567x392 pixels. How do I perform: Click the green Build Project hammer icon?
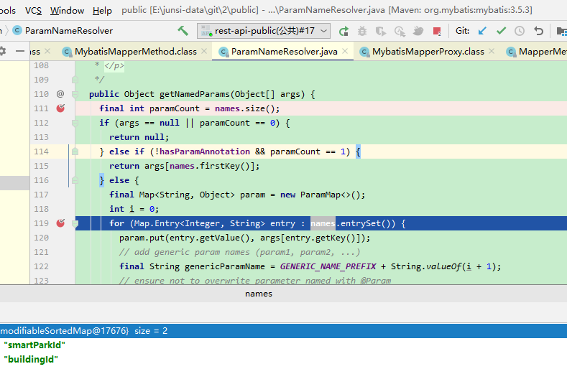pyautogui.click(x=183, y=31)
